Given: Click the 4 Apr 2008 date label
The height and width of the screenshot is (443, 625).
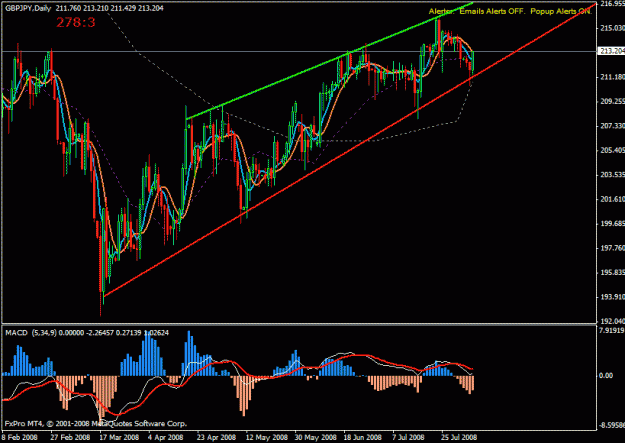Looking at the screenshot, I should pos(165,437).
